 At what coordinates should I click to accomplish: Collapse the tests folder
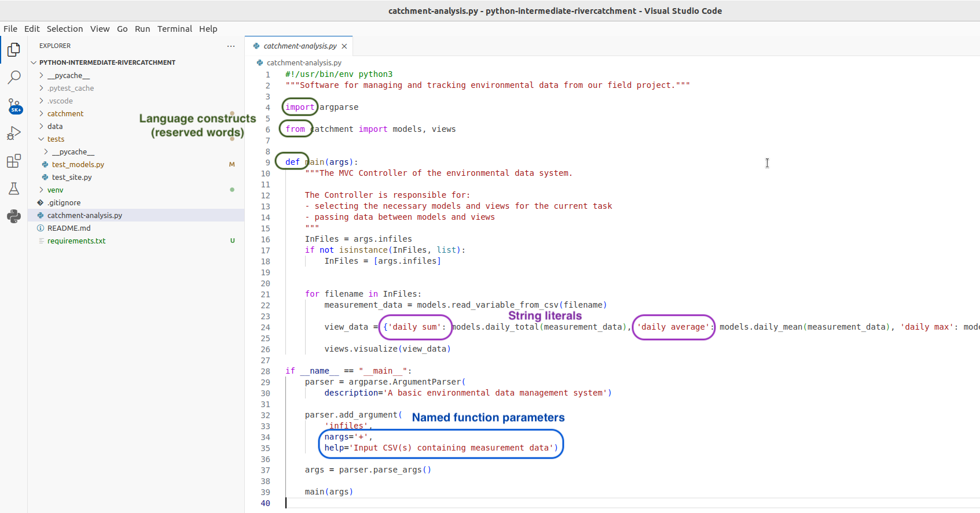coord(41,139)
